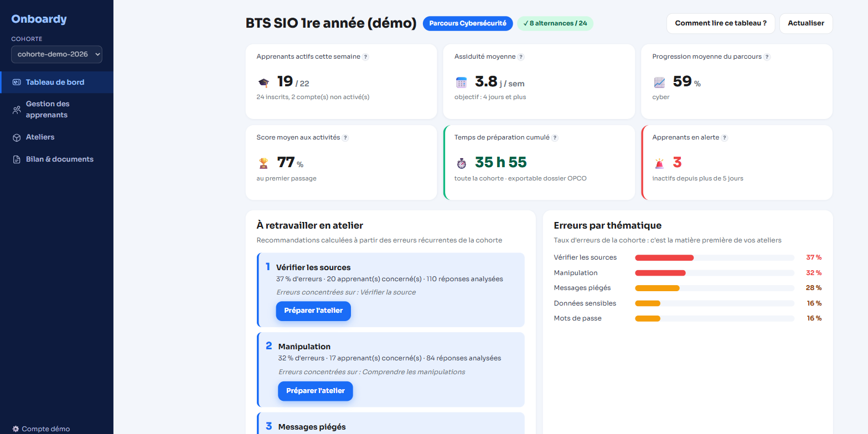868x434 pixels.
Task: Click the Messages piégés recommendation heading
Action: 312,427
